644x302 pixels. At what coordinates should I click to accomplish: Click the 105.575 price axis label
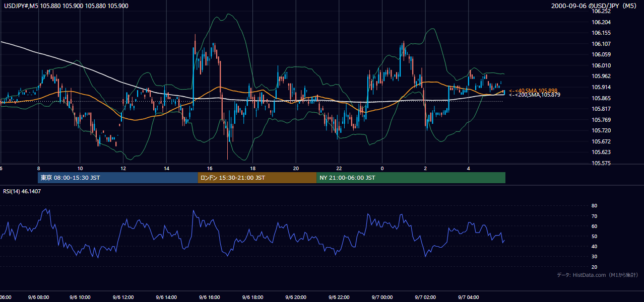tap(601, 163)
